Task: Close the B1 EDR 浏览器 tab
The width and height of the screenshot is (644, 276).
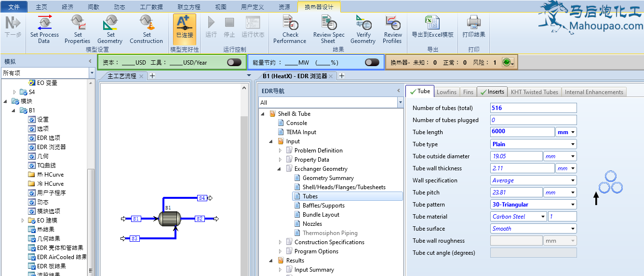Action: (x=332, y=76)
